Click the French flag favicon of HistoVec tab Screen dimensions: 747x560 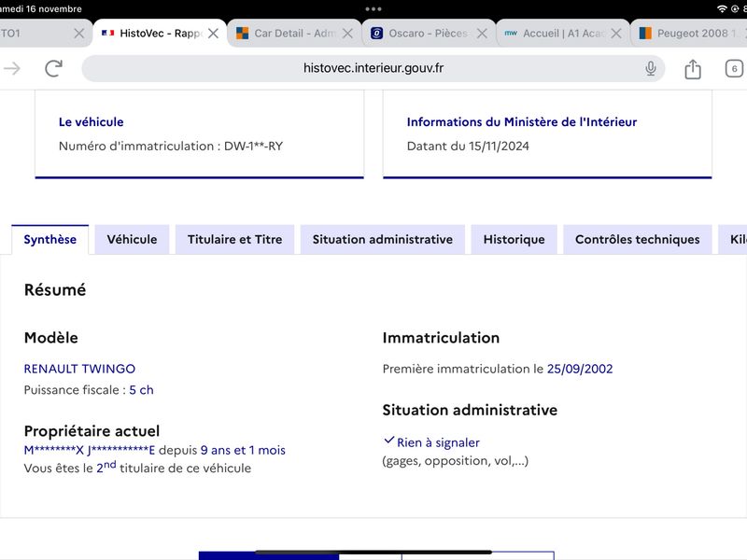tap(107, 34)
